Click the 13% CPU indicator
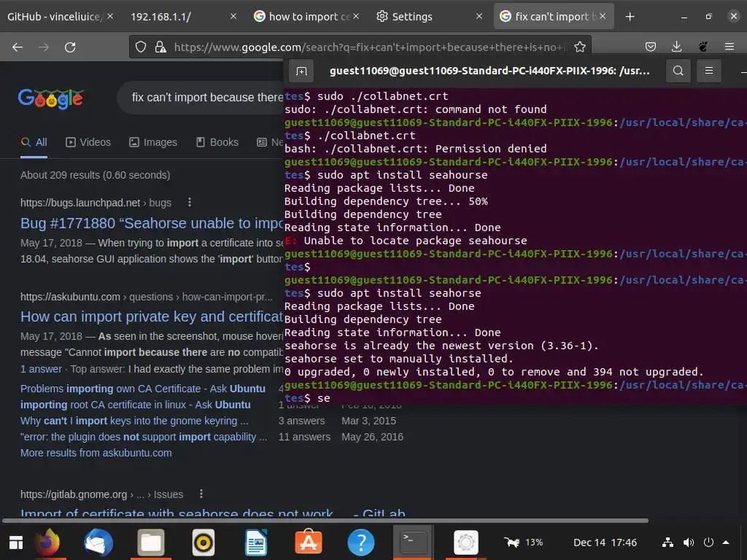747x560 pixels. click(523, 542)
